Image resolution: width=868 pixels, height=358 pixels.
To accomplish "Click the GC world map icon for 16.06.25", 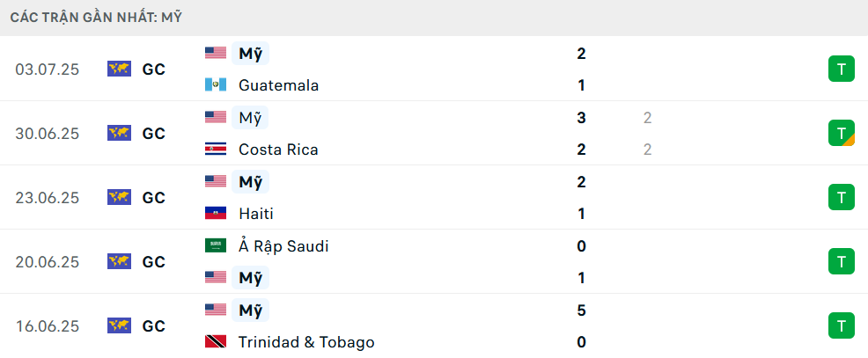I will click(119, 325).
